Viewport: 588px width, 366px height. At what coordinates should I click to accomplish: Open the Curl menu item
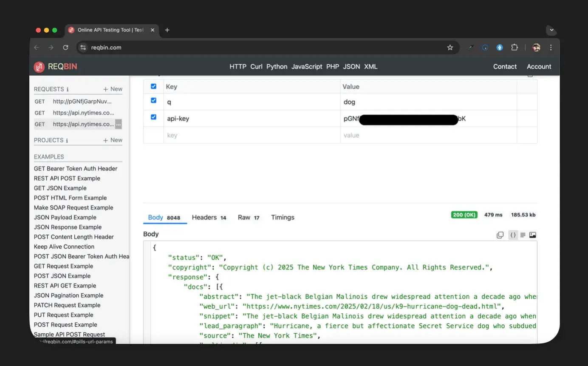coord(256,67)
